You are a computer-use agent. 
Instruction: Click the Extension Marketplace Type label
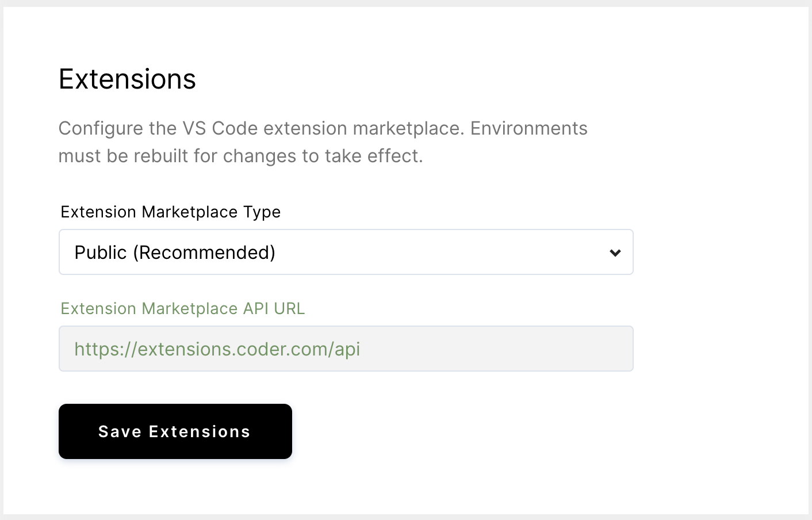[x=170, y=212]
